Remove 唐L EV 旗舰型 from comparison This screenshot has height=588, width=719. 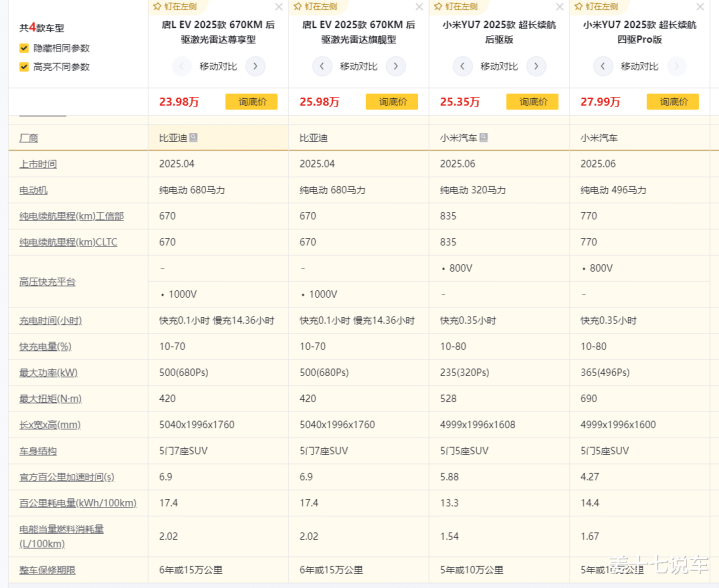[419, 7]
